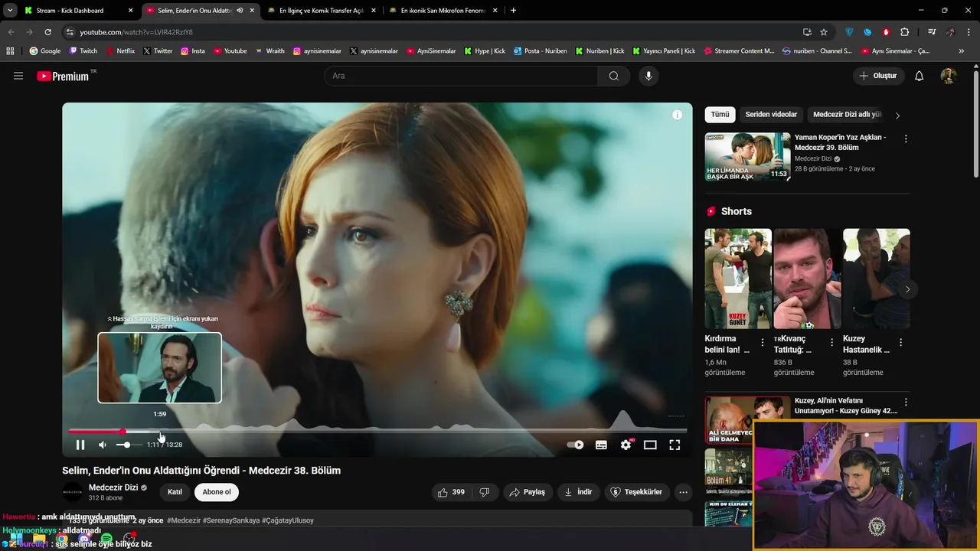
Task: Click the Katıl join button
Action: pos(175,492)
